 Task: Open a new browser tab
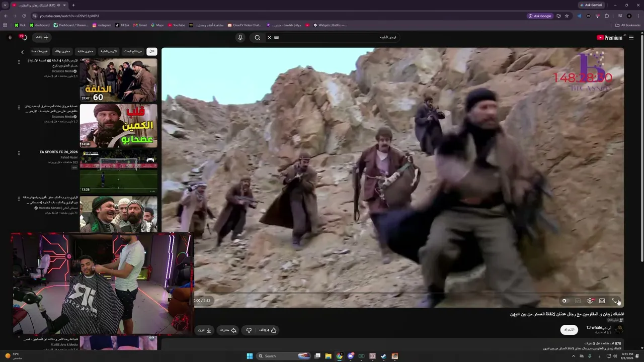(x=73, y=5)
